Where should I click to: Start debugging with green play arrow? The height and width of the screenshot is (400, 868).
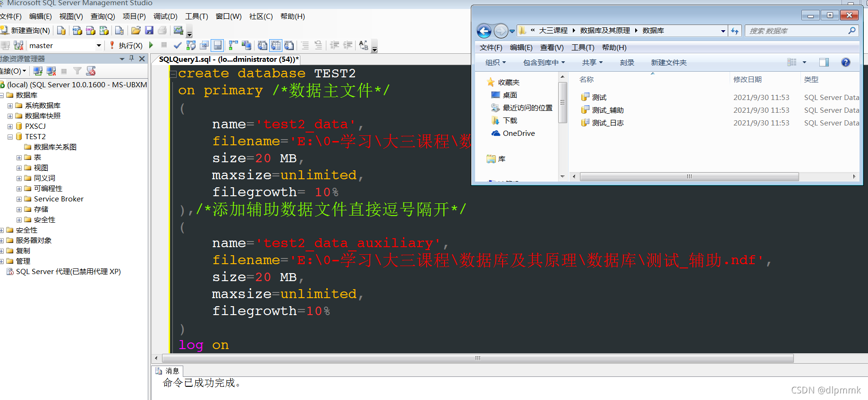(x=151, y=45)
